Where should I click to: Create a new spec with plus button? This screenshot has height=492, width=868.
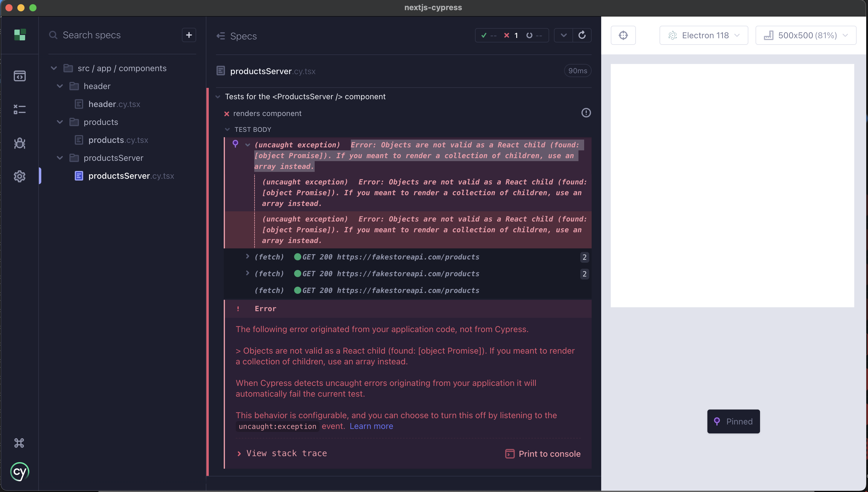coord(189,35)
